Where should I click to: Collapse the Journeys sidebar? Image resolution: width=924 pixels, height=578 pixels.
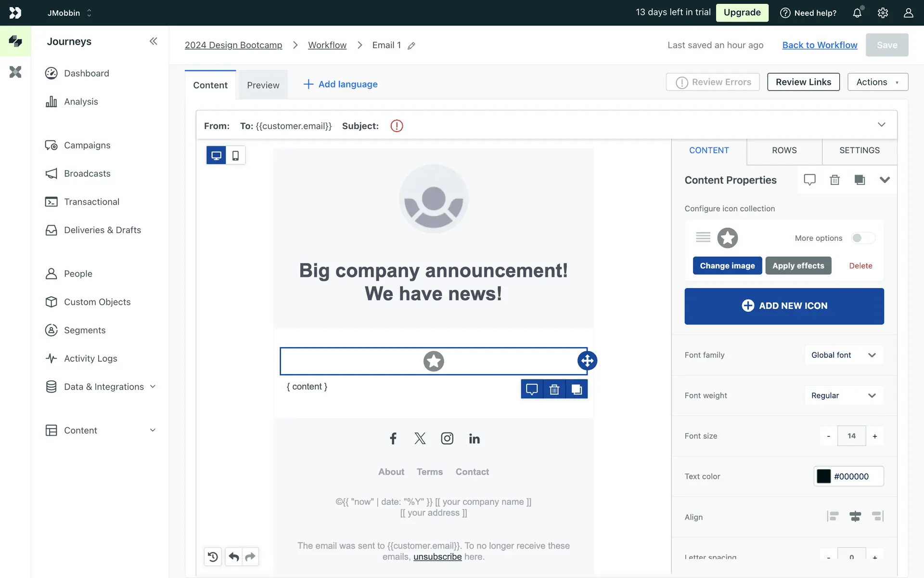point(153,41)
